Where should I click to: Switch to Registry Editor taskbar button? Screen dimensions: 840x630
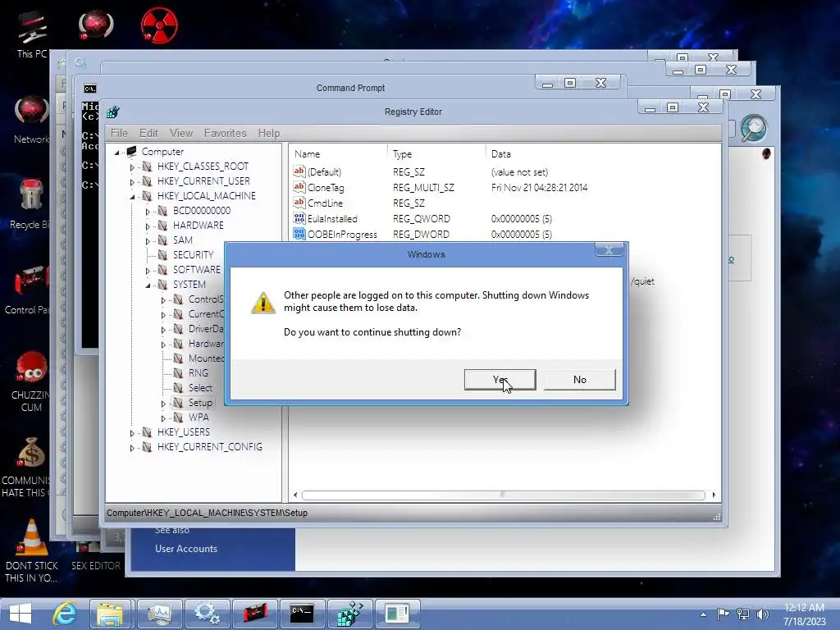(349, 614)
